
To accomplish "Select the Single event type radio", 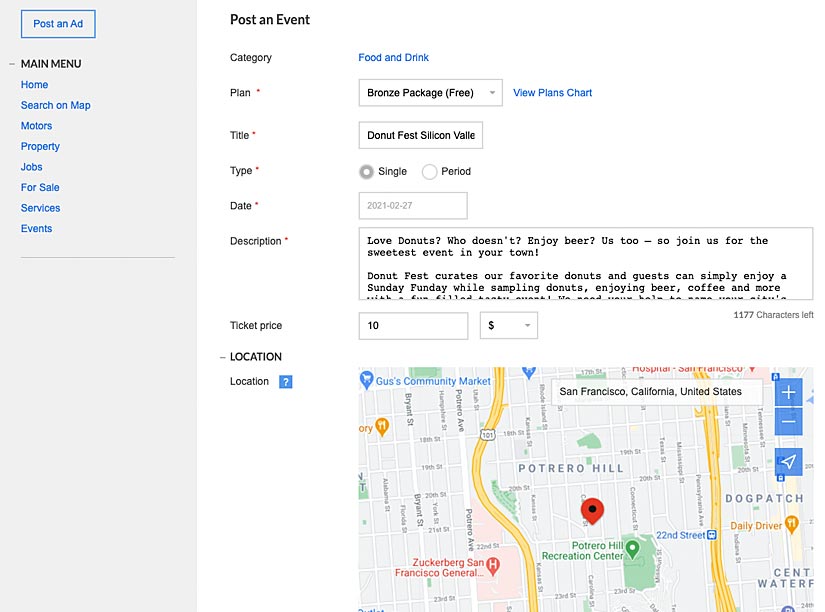I will click(x=367, y=172).
